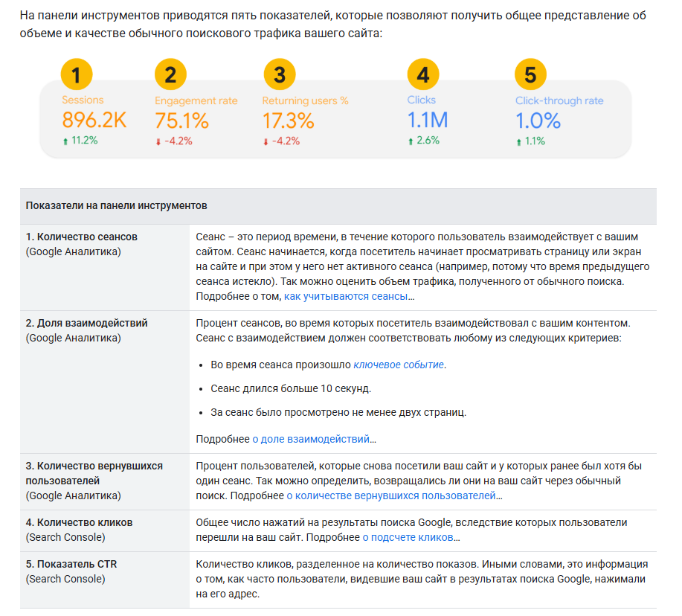Viewport: 682px width, 616px height.
Task: Click the yellow badge number 4
Action: tap(423, 74)
